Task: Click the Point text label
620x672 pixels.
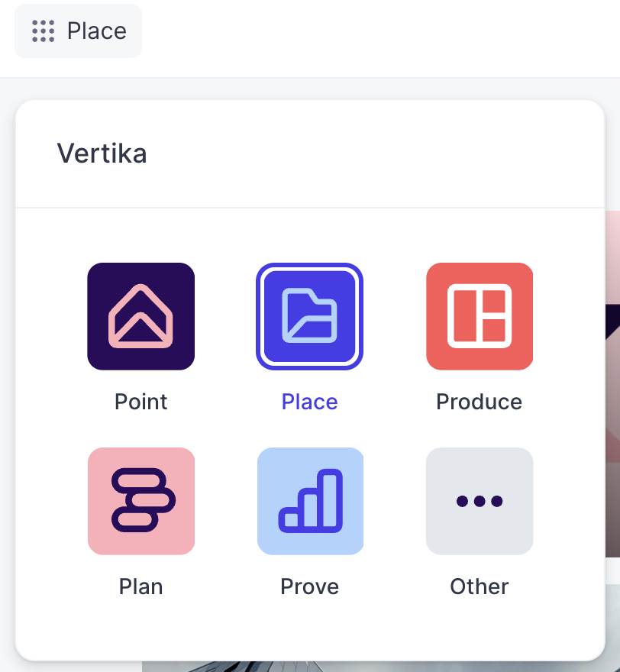Action: [x=140, y=401]
